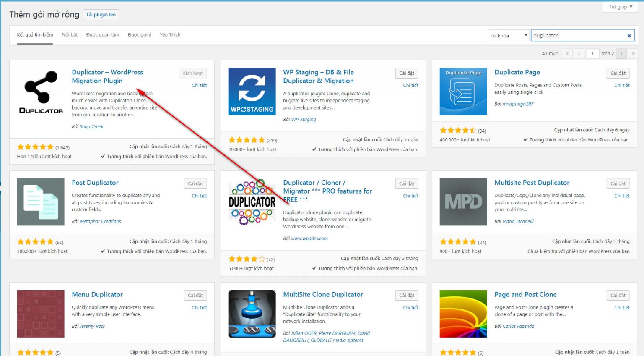This screenshot has height=356, width=644.
Task: Click the Duplicator gears logo icon
Action: [x=252, y=202]
